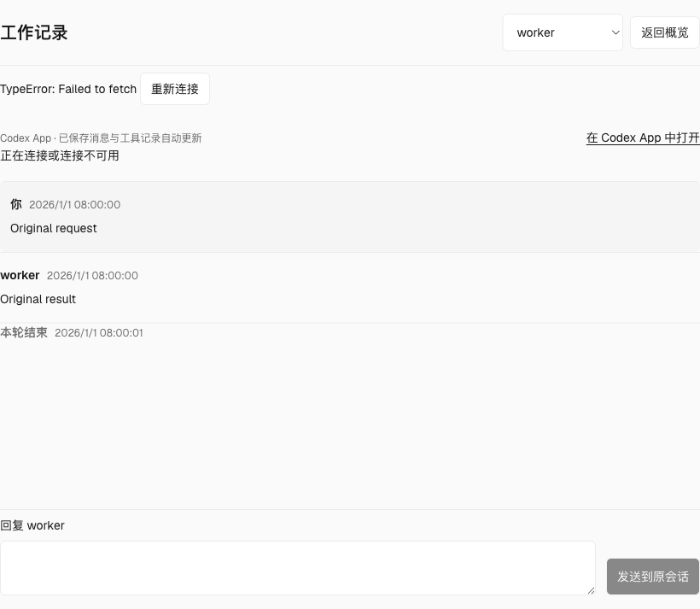
Task: Click the resize grip of reply box
Action: pos(591,591)
